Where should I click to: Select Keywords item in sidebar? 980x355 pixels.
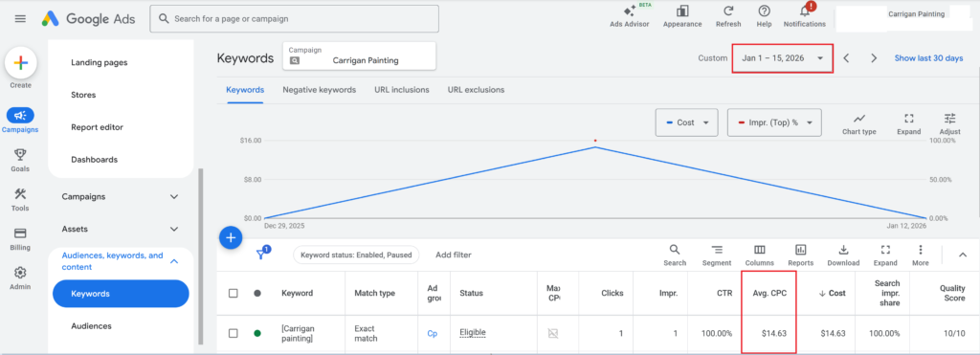tap(121, 294)
